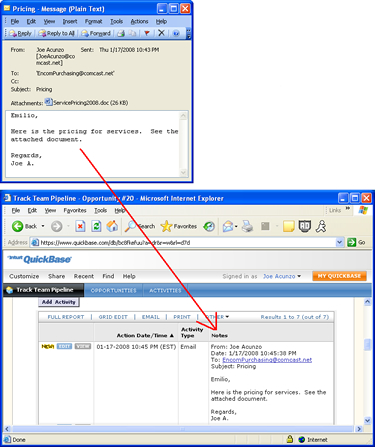The image size is (375, 447).
Task: Open the Actions menu in message window
Action: pos(139,21)
